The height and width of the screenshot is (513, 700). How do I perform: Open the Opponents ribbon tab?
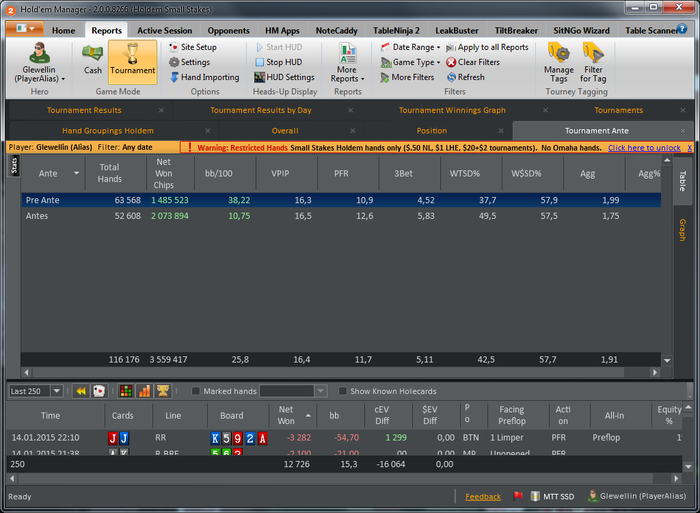click(x=228, y=30)
